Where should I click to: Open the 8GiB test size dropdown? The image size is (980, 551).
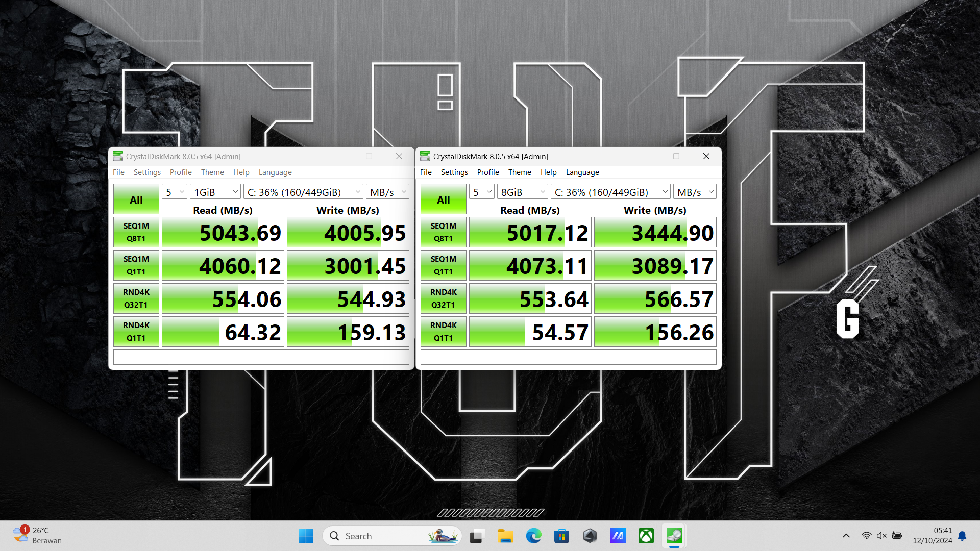(522, 192)
